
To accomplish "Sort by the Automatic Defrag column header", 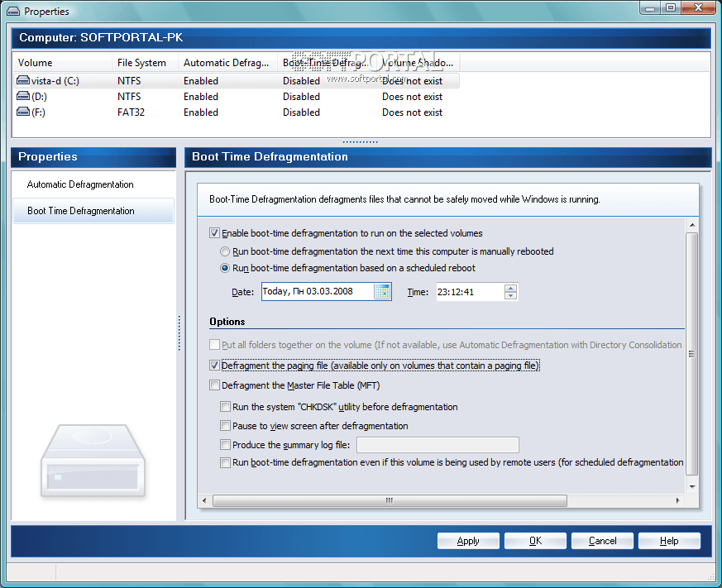I will [228, 63].
